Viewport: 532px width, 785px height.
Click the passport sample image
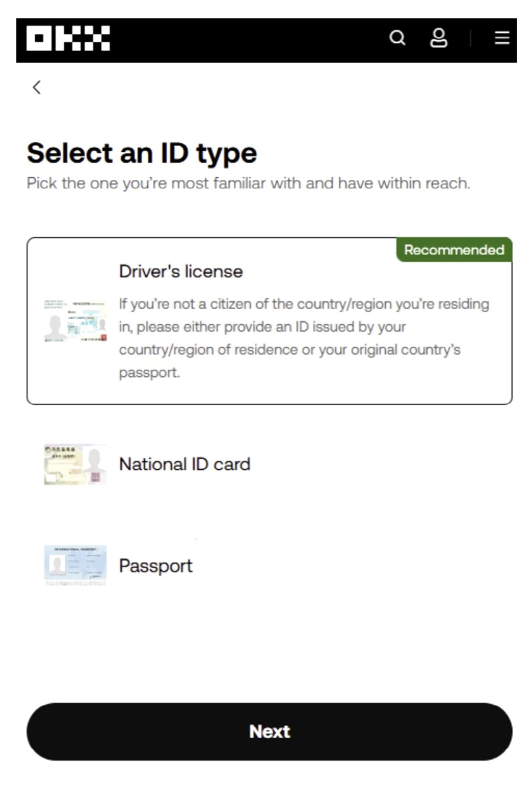click(x=75, y=565)
